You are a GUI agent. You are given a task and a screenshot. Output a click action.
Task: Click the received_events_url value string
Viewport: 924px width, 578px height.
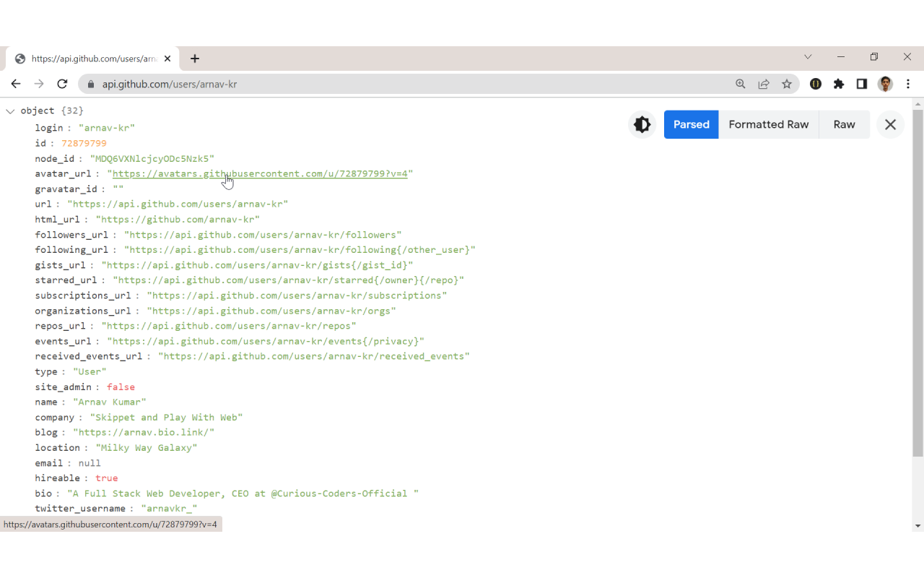[x=314, y=356]
